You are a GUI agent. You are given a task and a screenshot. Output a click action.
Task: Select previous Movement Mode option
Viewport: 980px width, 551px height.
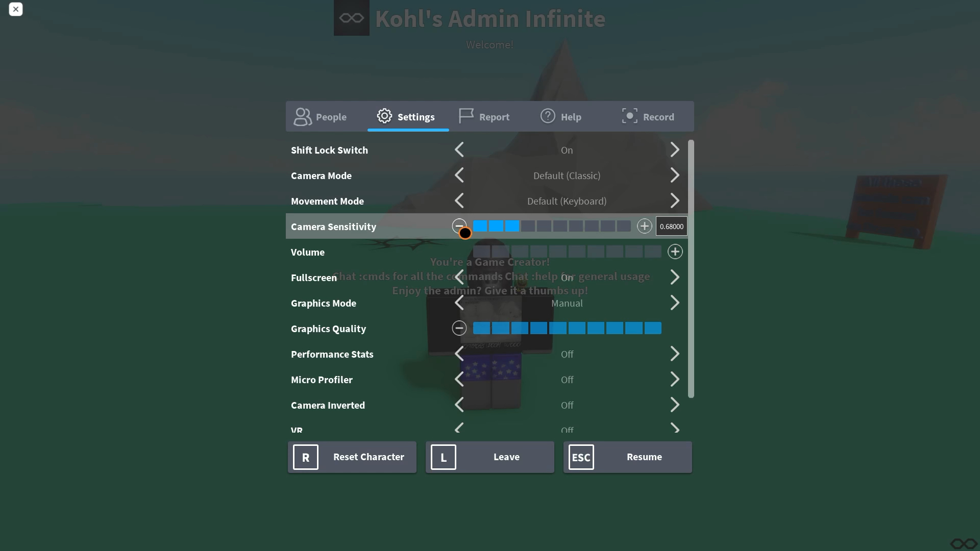(x=459, y=201)
